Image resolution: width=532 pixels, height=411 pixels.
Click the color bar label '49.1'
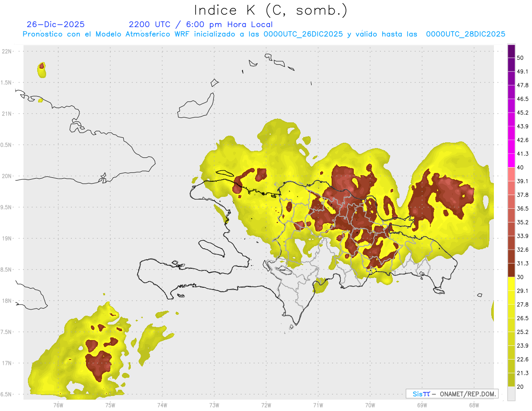tap(523, 72)
